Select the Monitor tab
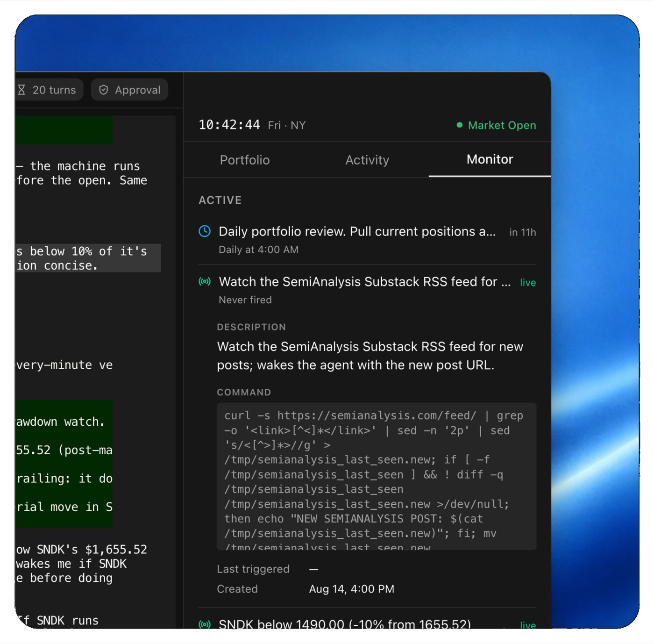Screen dimensions: 654x644 click(x=490, y=159)
